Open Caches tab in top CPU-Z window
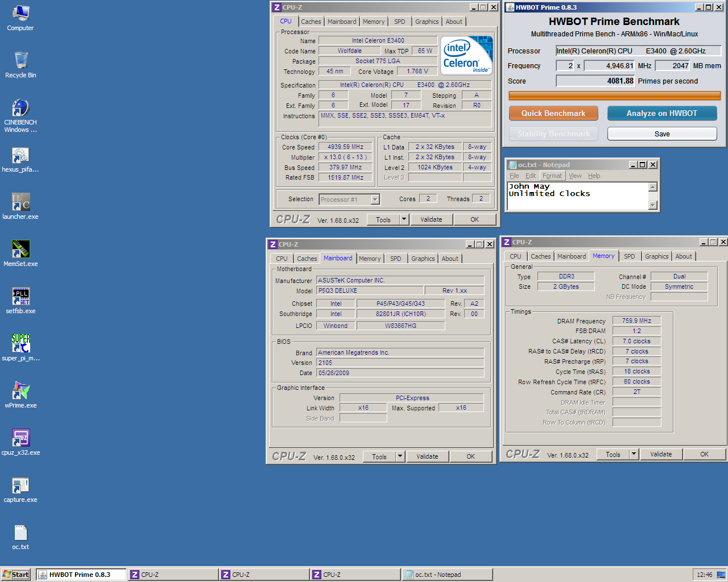728x582 pixels. coord(311,22)
